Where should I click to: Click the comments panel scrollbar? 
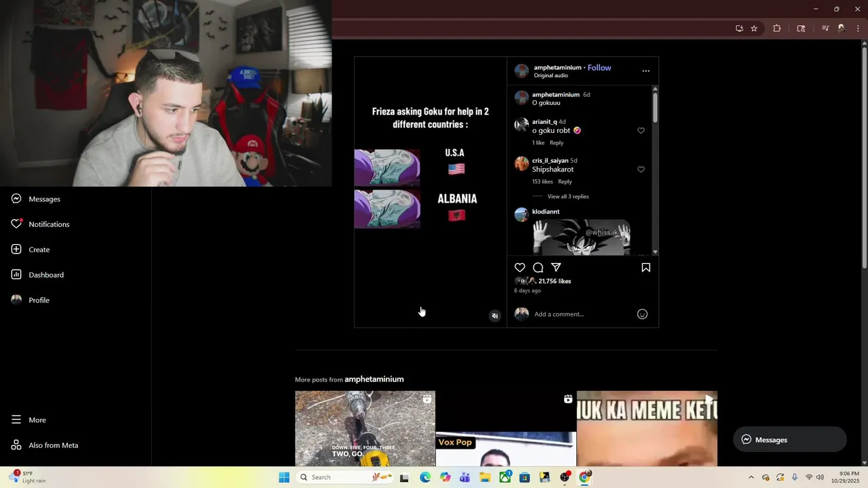point(655,107)
